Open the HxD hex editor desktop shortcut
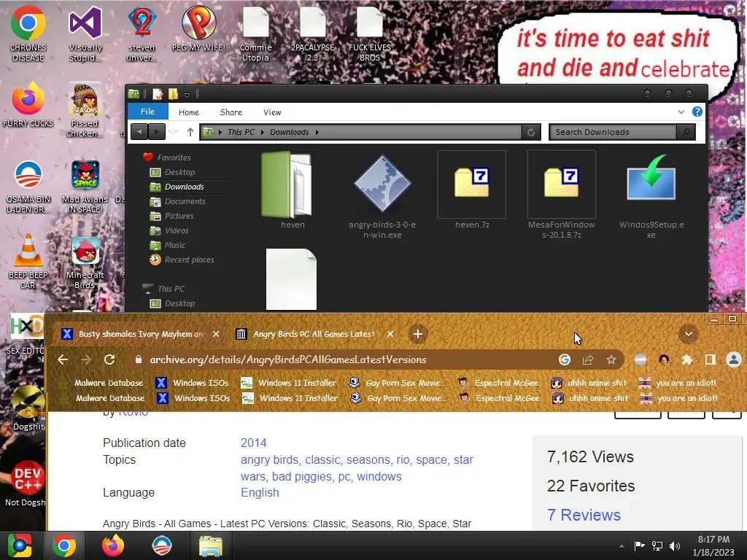The image size is (747, 560). [26, 333]
